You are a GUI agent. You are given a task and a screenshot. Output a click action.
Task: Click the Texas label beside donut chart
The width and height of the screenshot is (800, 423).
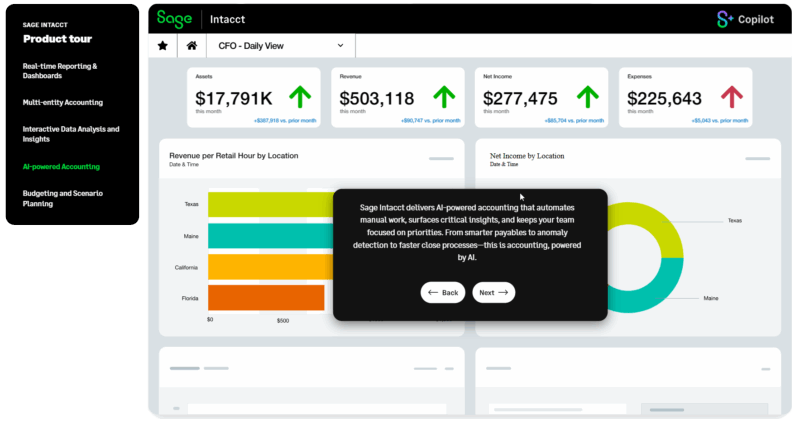(x=735, y=220)
